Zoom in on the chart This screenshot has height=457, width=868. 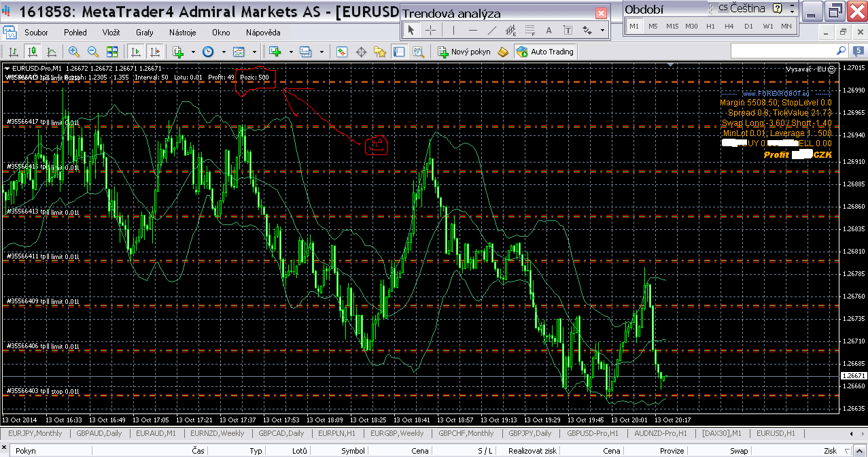pyautogui.click(x=73, y=52)
